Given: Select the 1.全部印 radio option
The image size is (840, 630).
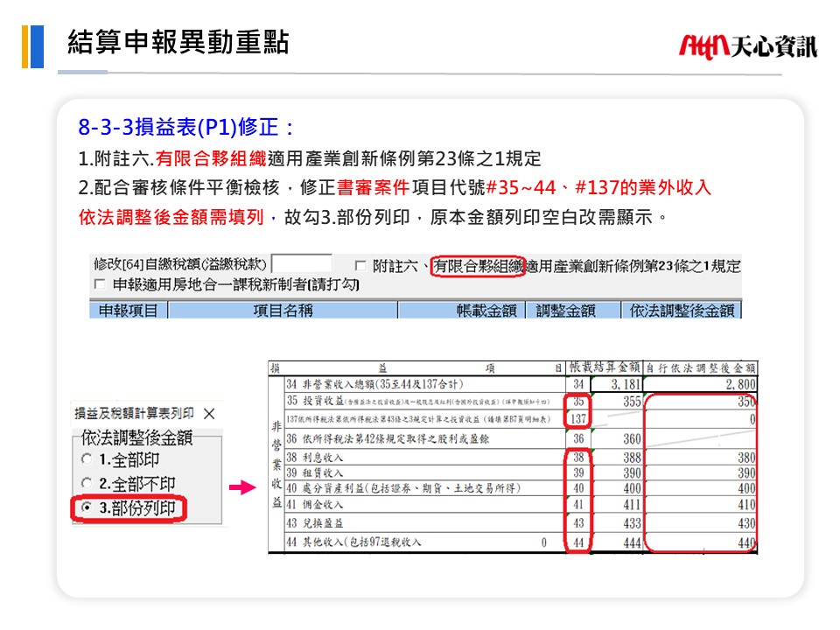Looking at the screenshot, I should click(x=86, y=459).
